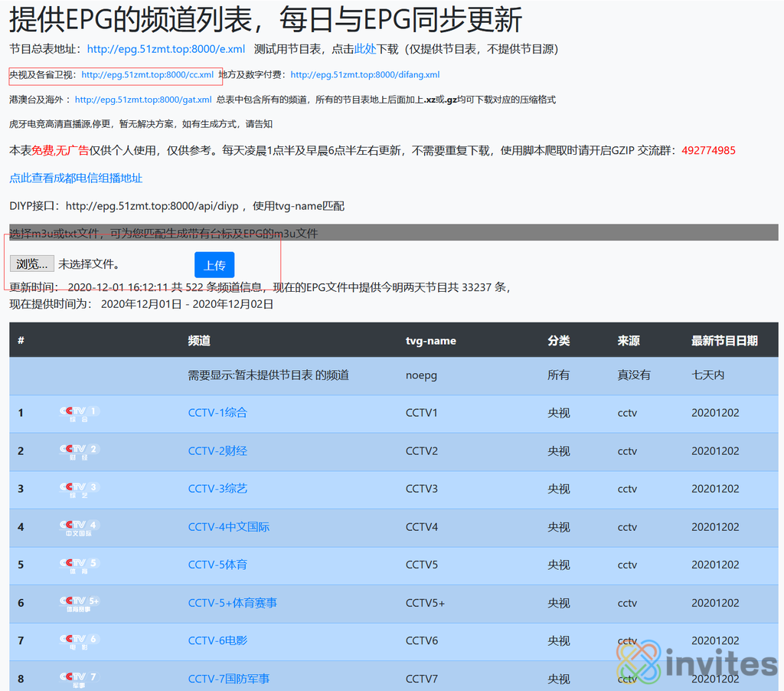Screen dimensions: 784x691
Task: Click the CCTV-7 channel logo icon
Action: (x=80, y=680)
